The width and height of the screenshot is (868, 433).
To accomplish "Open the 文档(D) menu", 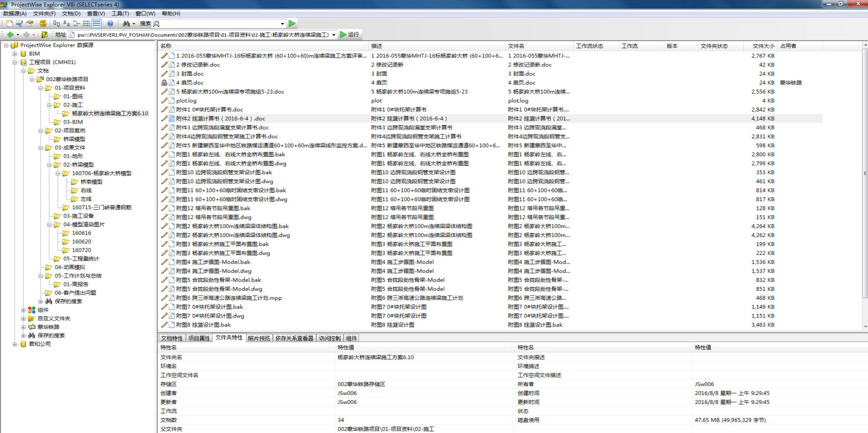I will click(71, 14).
